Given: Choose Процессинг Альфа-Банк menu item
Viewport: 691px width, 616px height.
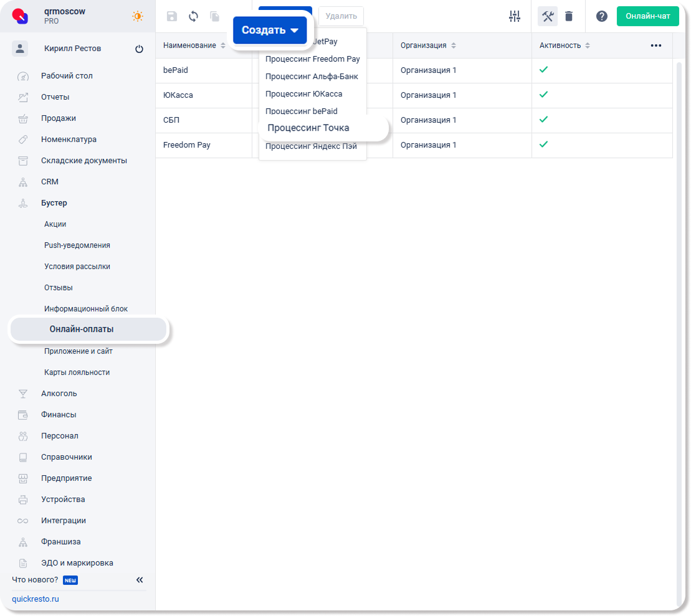Looking at the screenshot, I should click(x=312, y=77).
